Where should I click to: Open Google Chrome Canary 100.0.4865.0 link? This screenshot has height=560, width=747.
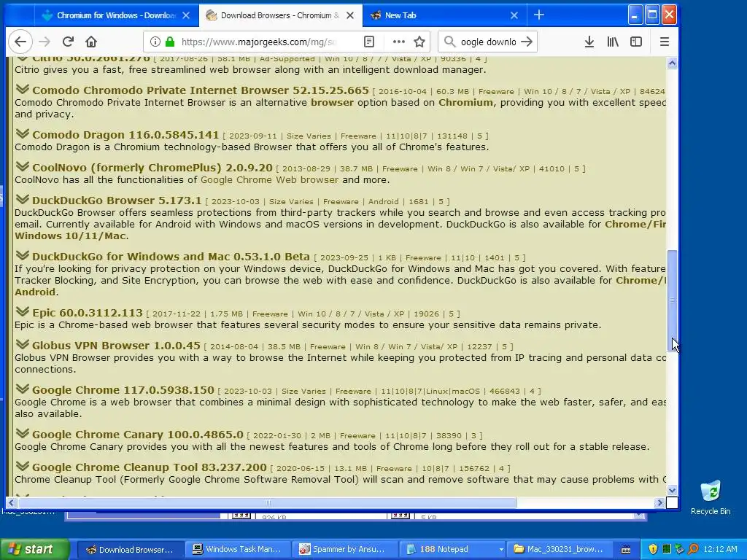click(138, 435)
